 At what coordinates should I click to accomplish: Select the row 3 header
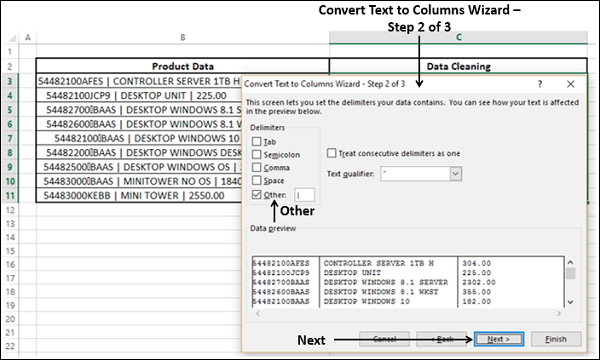[10, 81]
